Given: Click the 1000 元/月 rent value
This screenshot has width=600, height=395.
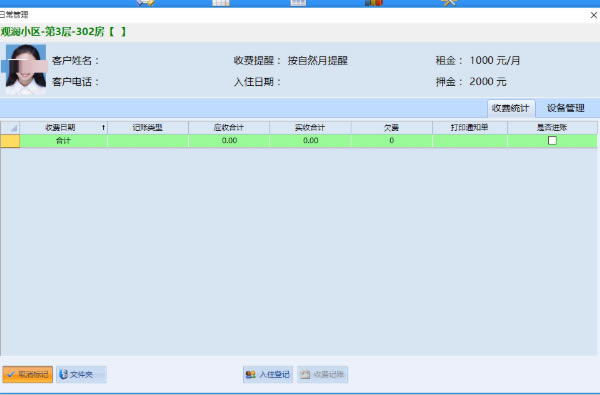Looking at the screenshot, I should coord(495,60).
